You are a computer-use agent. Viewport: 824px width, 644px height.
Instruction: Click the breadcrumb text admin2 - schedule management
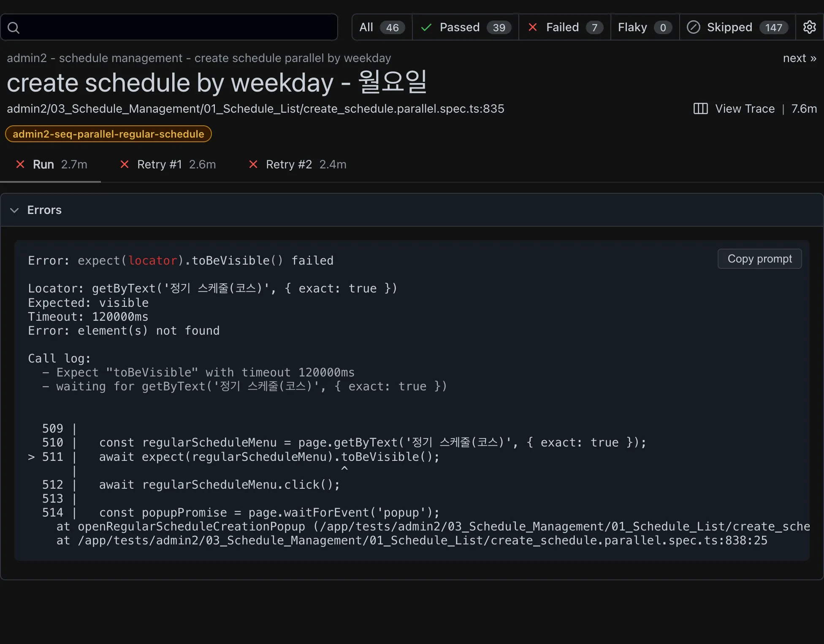[95, 58]
